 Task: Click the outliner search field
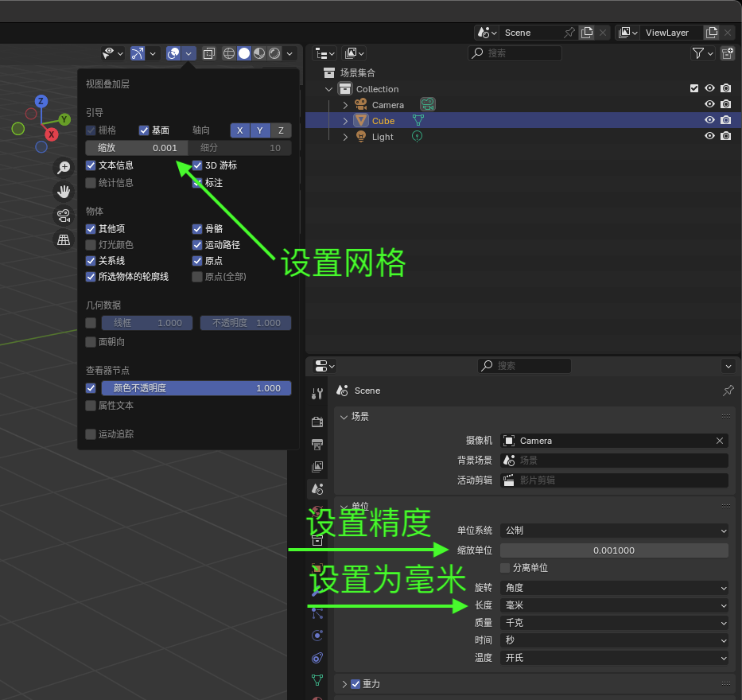(x=515, y=53)
